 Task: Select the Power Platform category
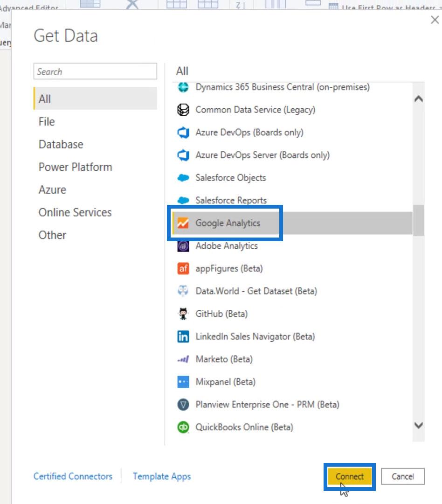(x=75, y=167)
